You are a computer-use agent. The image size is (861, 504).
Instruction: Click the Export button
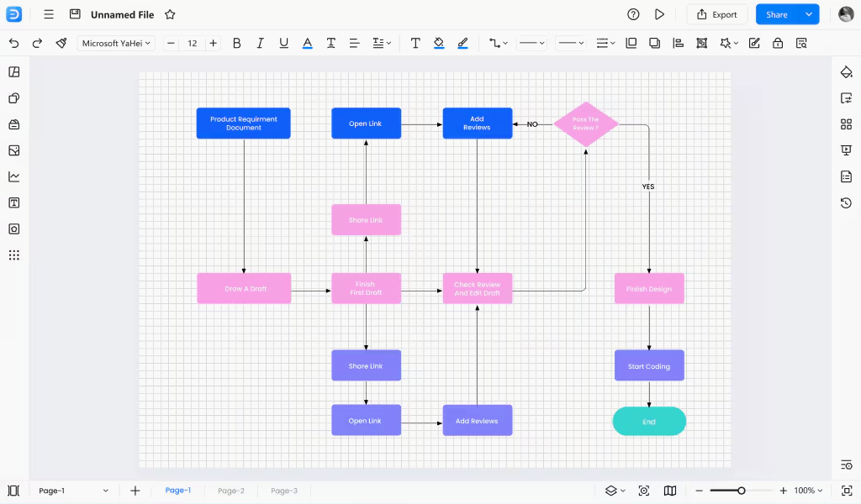(717, 15)
